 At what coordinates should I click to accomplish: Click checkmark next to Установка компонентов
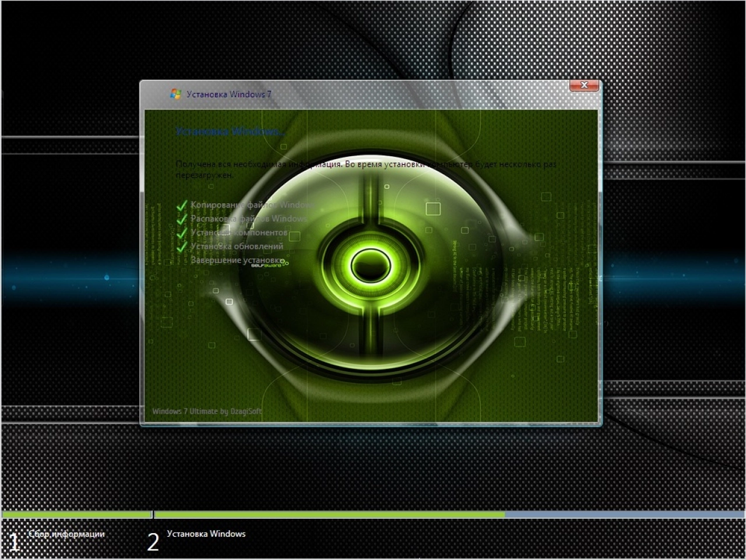(x=181, y=233)
